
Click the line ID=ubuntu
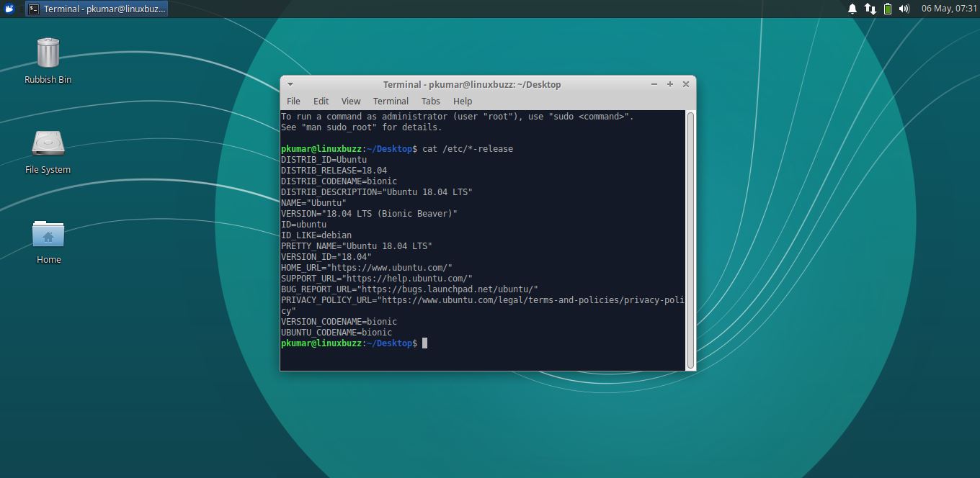[x=303, y=225]
